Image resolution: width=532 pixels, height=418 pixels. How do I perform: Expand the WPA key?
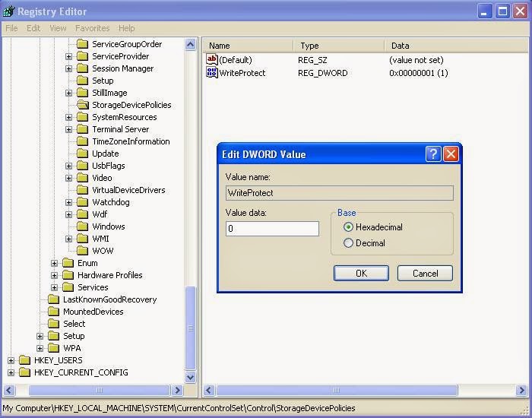pyautogui.click(x=40, y=348)
